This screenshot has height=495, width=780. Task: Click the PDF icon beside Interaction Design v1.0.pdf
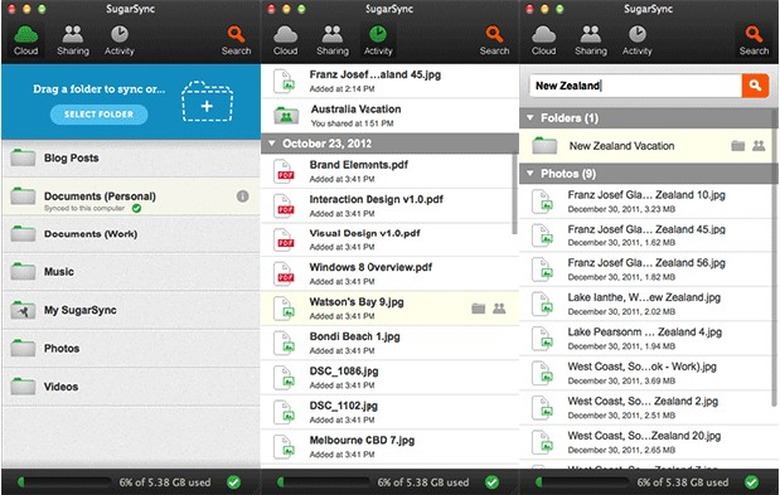point(285,206)
